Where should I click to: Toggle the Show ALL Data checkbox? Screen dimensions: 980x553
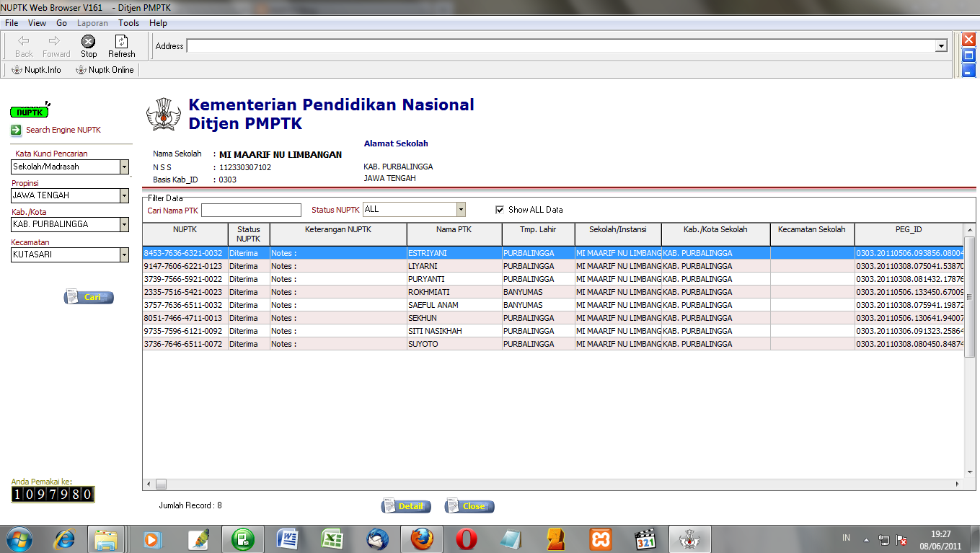tap(500, 210)
